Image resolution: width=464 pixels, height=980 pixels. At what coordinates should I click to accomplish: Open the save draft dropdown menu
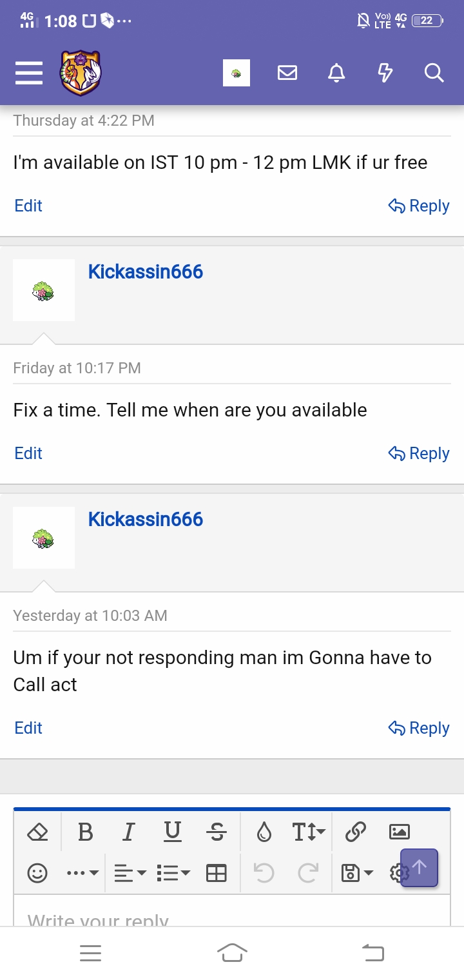[357, 873]
